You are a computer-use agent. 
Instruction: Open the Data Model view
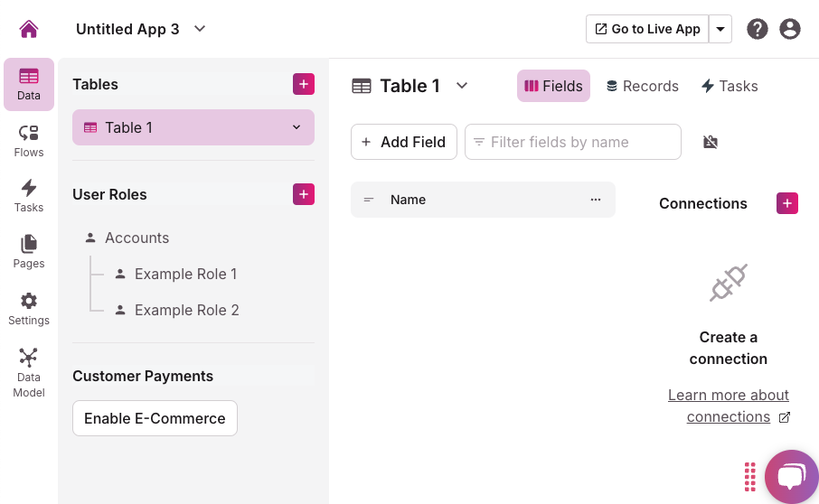[29, 370]
